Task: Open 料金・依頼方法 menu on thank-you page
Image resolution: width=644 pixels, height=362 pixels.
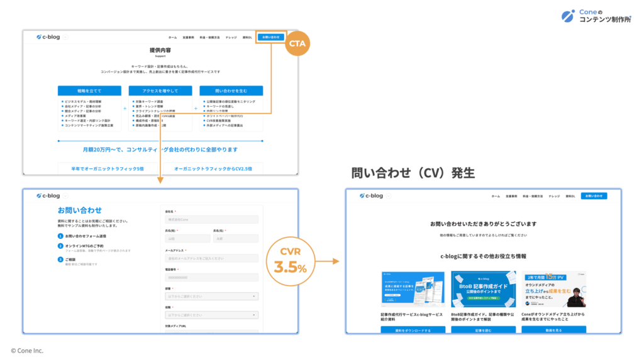Action: [x=533, y=196]
